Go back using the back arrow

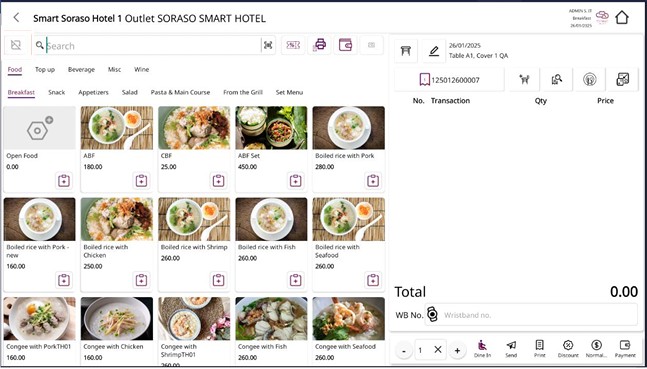(16, 18)
